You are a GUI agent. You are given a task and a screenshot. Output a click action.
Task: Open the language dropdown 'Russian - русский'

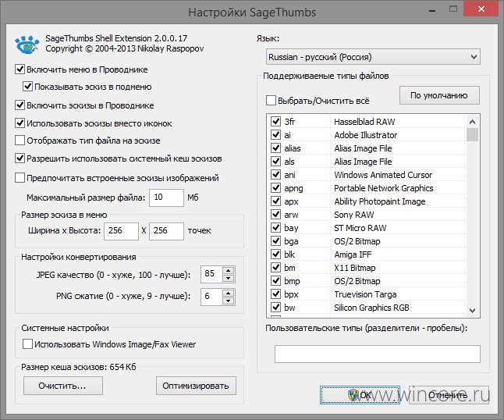point(373,57)
